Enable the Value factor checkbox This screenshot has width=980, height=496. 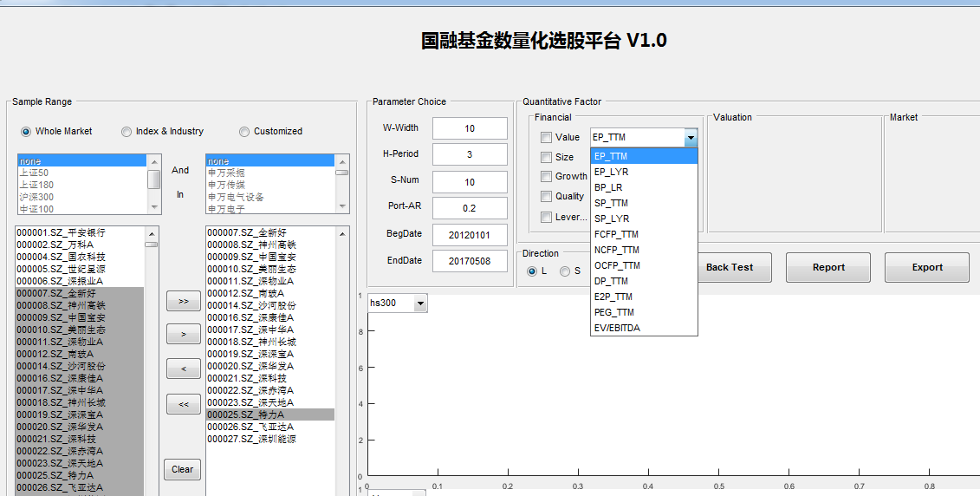coord(546,137)
